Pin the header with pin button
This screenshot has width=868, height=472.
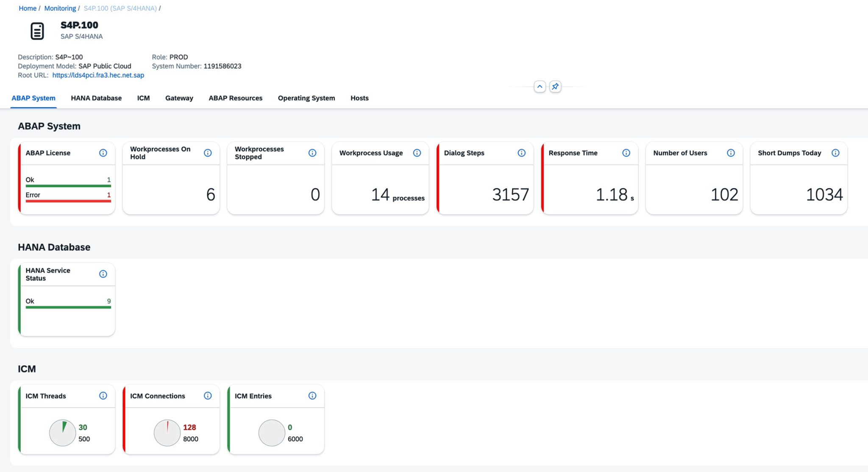(555, 86)
